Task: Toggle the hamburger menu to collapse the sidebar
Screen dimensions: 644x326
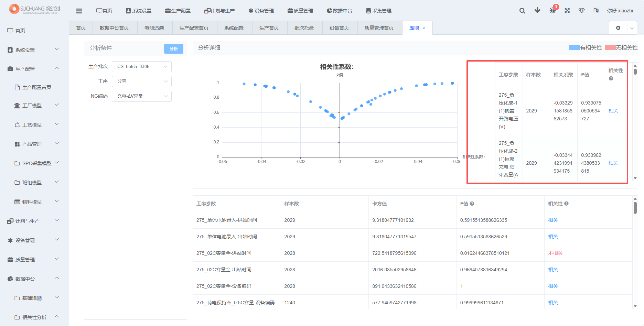Action: [x=79, y=11]
